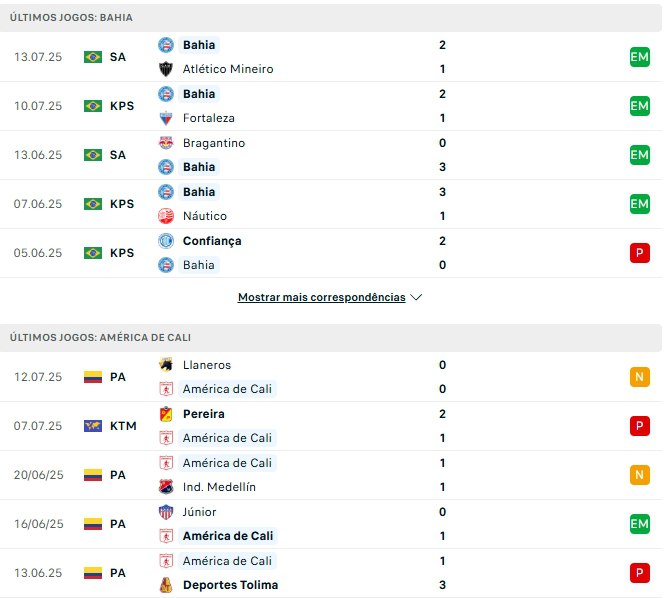665x598 pixels.
Task: Open the Mostrar mais correspondências link
Action: pos(321,297)
